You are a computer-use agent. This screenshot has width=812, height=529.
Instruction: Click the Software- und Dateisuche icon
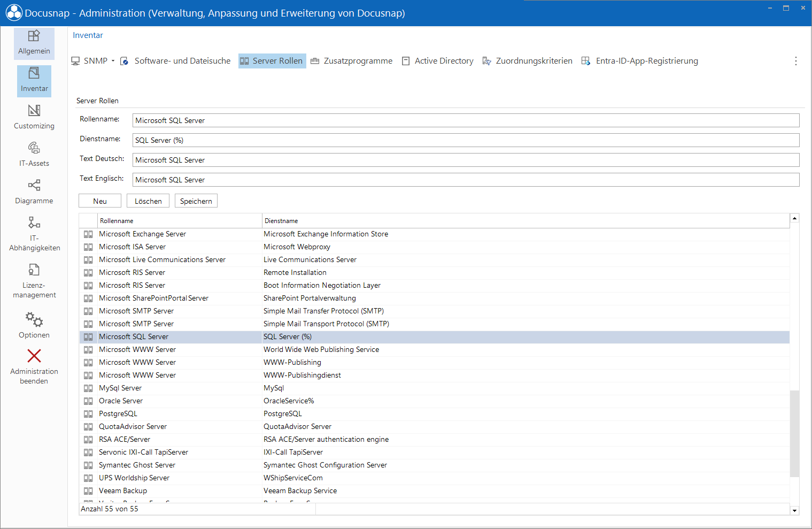pos(124,61)
